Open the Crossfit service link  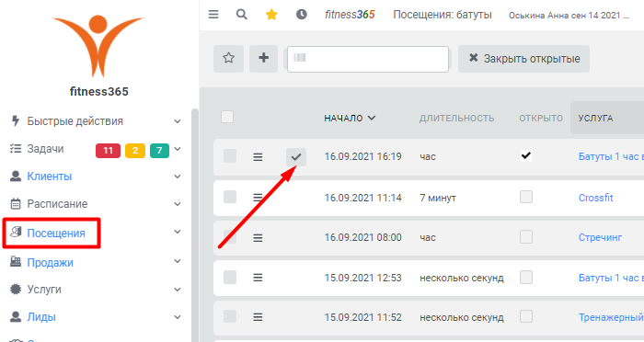click(595, 198)
